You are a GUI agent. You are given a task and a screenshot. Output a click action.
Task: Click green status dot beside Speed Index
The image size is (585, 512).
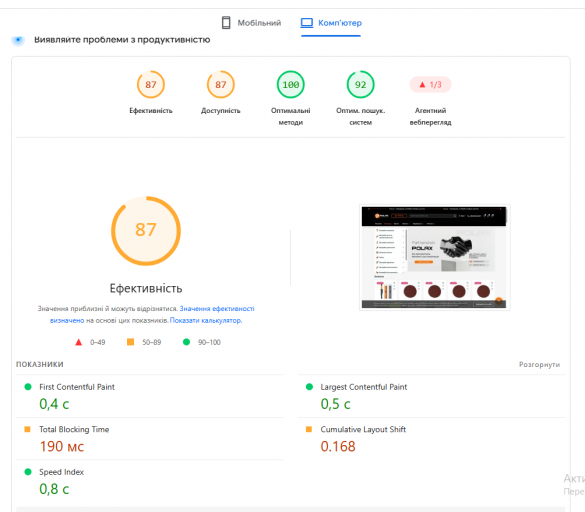click(28, 472)
